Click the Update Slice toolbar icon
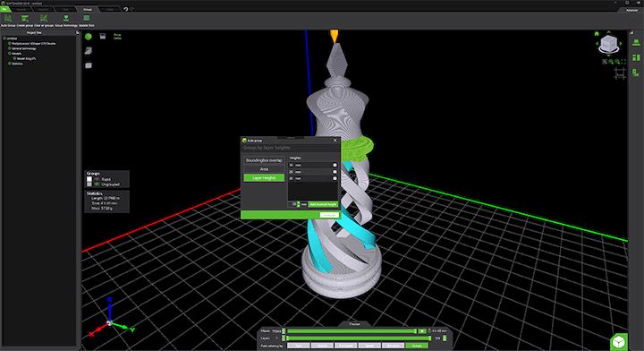 [x=86, y=18]
